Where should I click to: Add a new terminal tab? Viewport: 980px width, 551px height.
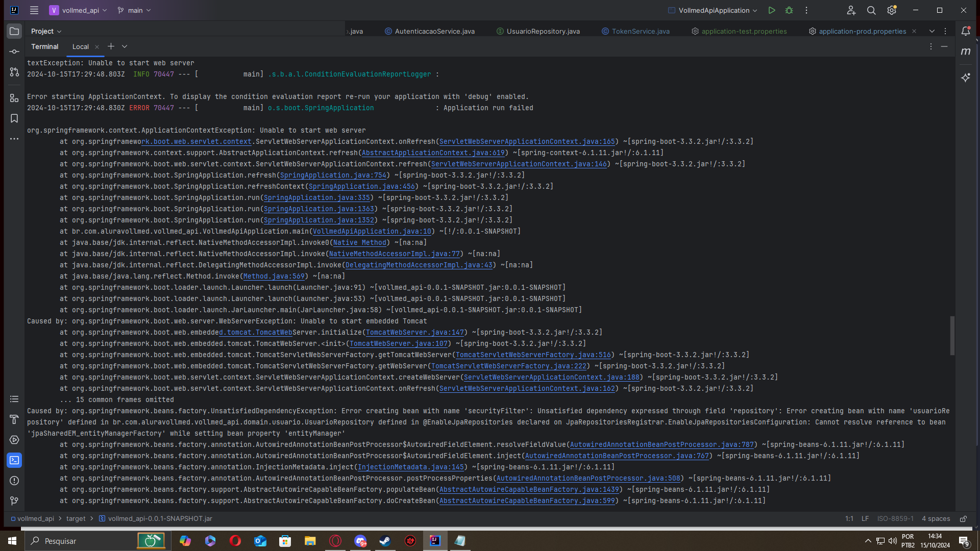click(111, 46)
